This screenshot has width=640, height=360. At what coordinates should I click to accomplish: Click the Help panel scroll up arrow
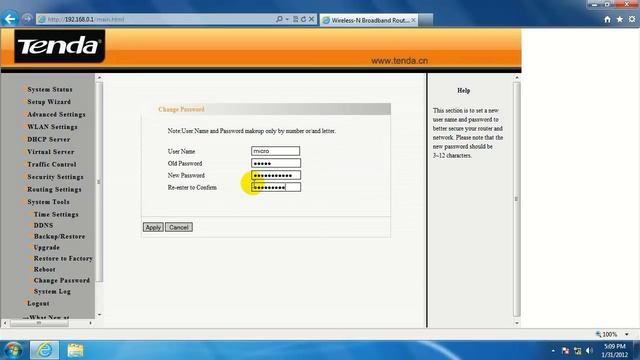[517, 78]
